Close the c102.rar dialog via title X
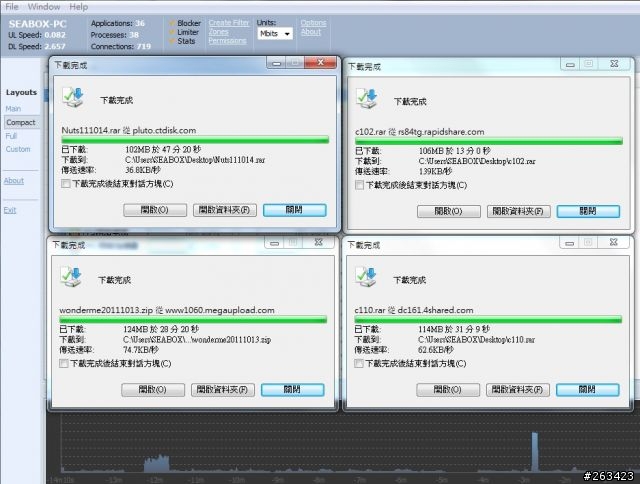Image resolution: width=640 pixels, height=484 pixels. pos(614,64)
